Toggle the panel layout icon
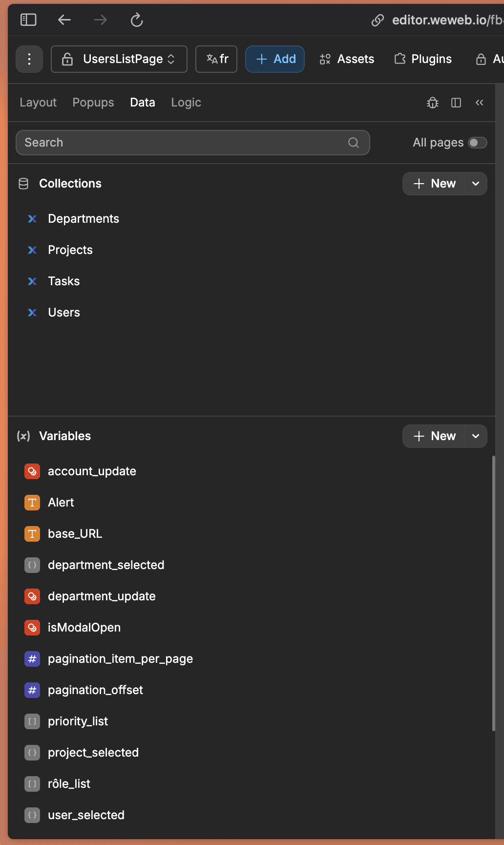This screenshot has height=845, width=504. click(x=456, y=103)
